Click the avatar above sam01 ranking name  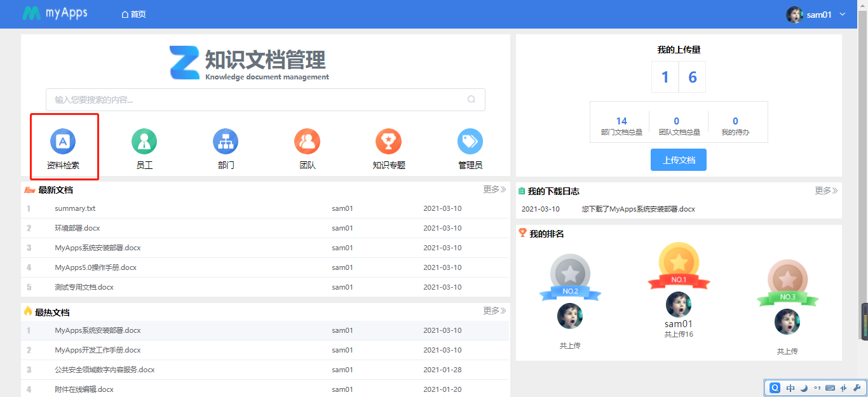679,304
